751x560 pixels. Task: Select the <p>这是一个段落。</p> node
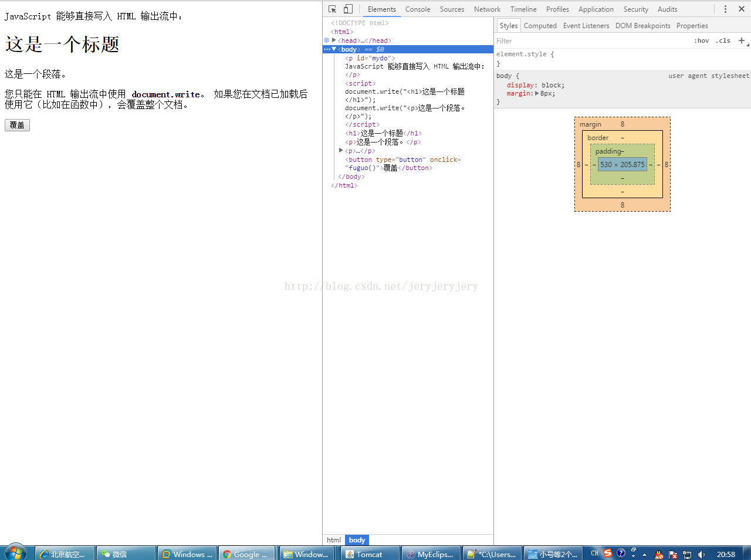[383, 142]
